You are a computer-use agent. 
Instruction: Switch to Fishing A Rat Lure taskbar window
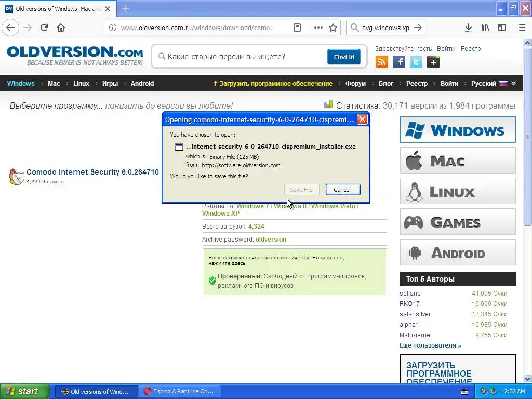pyautogui.click(x=179, y=391)
